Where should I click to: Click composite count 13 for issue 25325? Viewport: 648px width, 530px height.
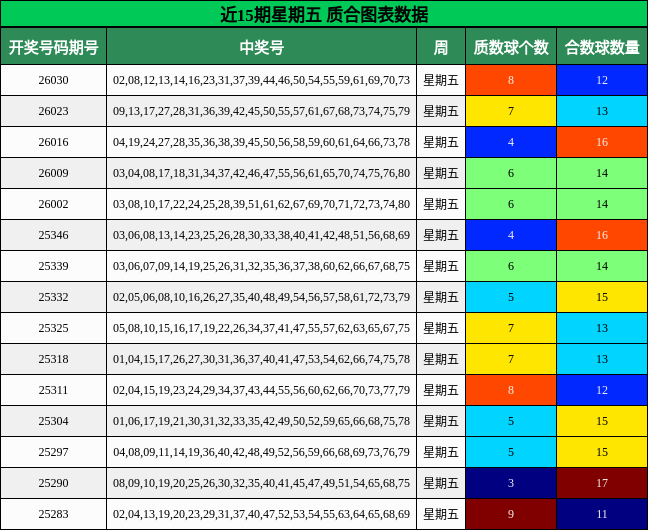pyautogui.click(x=602, y=328)
